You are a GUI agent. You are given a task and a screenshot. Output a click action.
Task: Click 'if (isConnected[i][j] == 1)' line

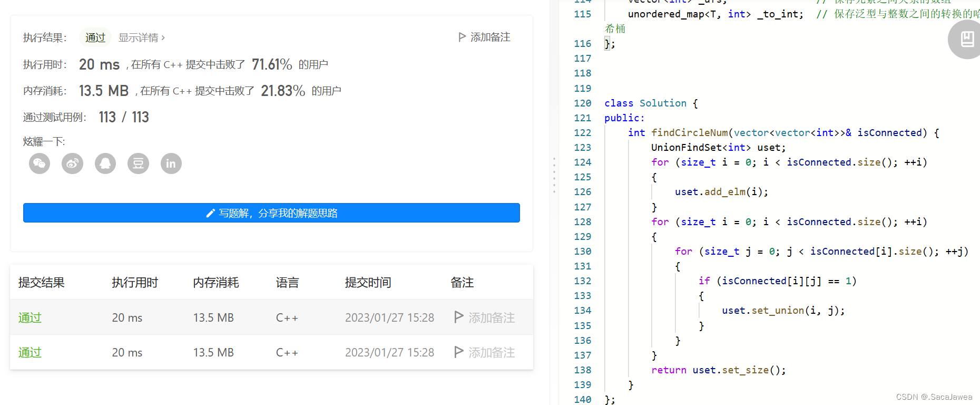(x=778, y=281)
